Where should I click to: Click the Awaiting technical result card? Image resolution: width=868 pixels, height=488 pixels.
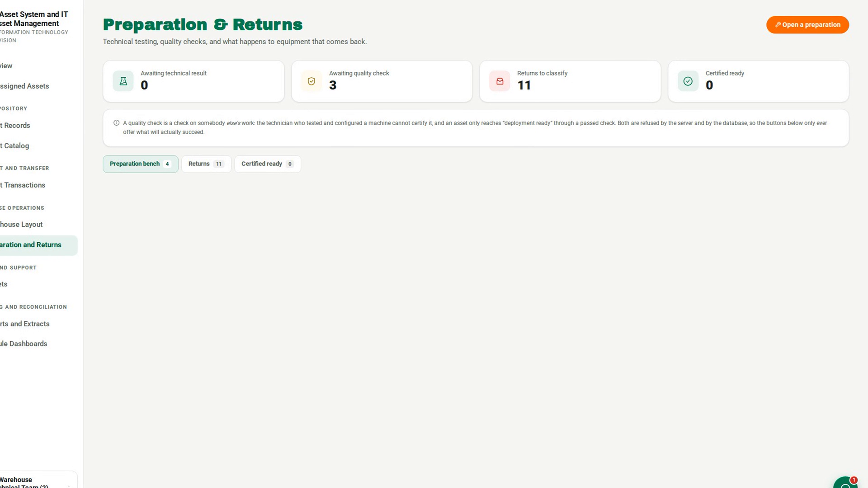click(193, 81)
